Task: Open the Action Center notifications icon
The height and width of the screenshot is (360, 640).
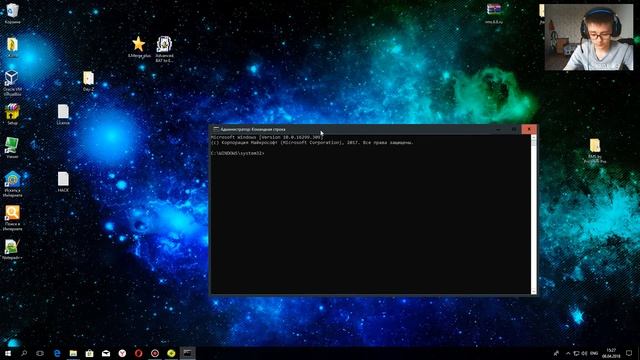Action: pyautogui.click(x=629, y=353)
